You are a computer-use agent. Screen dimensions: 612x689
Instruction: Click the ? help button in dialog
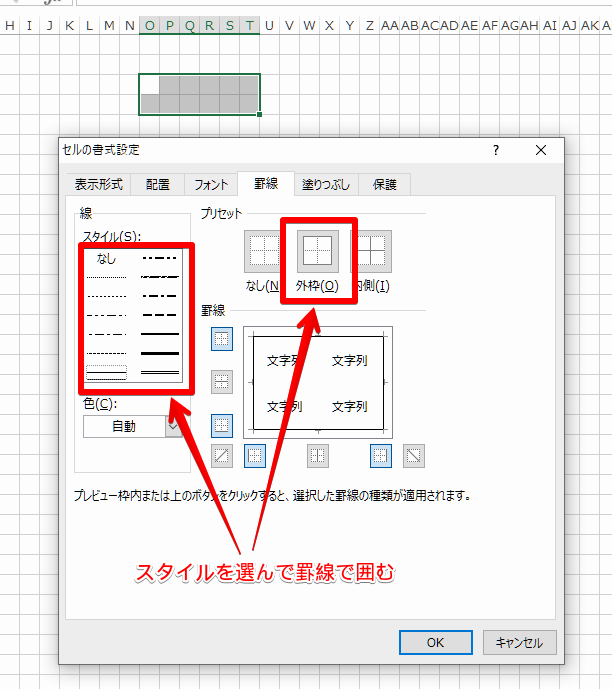[496, 150]
